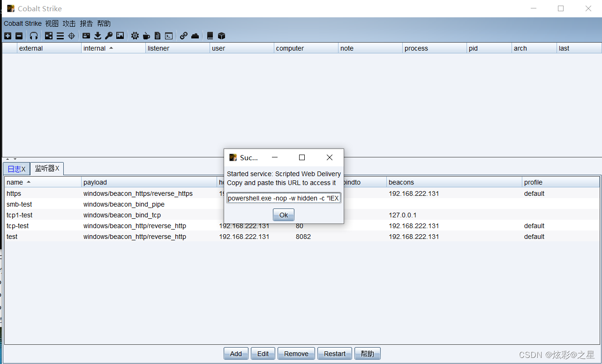
Task: Click the book help icon in toolbar
Action: (x=210, y=36)
